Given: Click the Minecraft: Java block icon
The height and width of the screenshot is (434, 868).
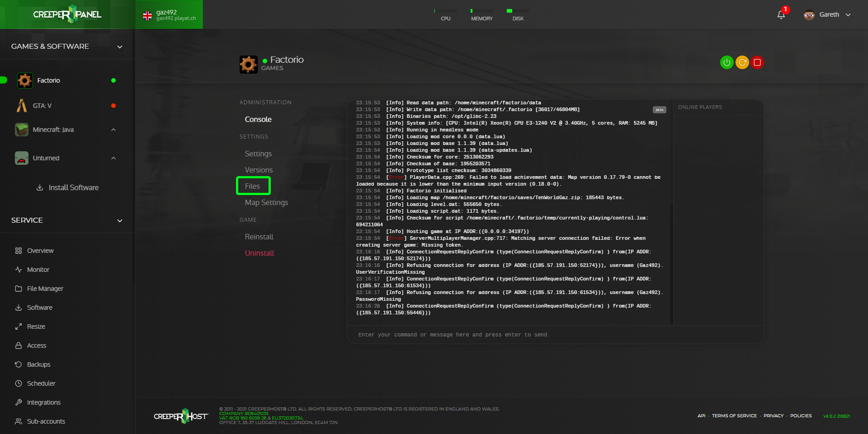Looking at the screenshot, I should 22,130.
